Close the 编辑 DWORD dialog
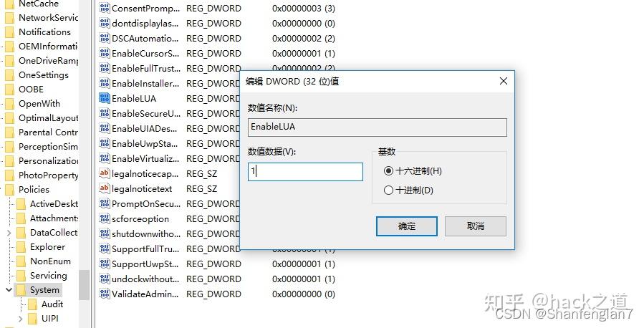This screenshot has height=328, width=644. pyautogui.click(x=504, y=81)
